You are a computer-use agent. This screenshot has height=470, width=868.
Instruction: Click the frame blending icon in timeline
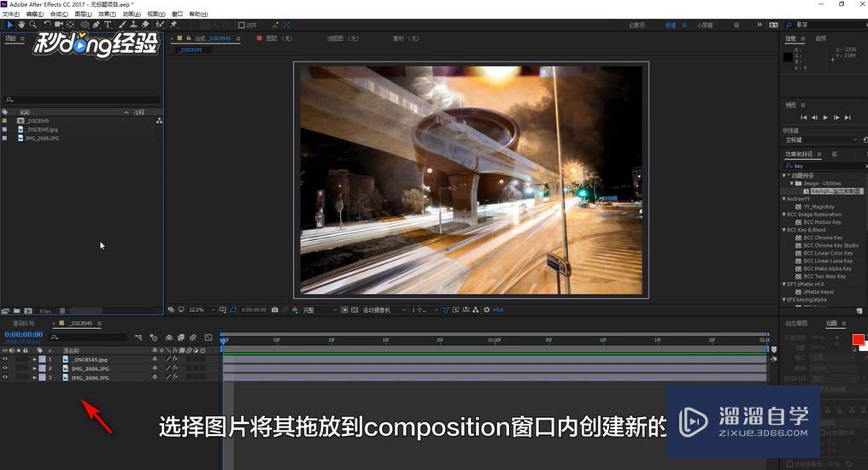tap(180, 338)
